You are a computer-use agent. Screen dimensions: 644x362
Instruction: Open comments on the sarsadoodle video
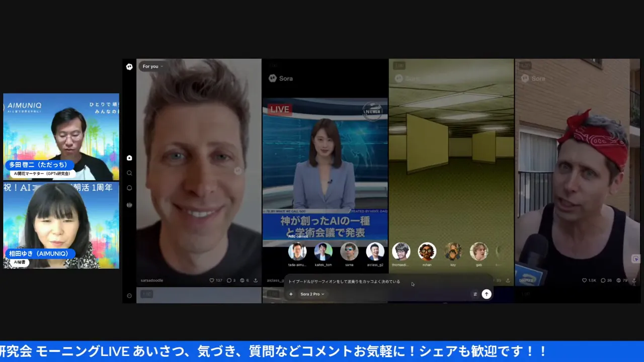(229, 281)
